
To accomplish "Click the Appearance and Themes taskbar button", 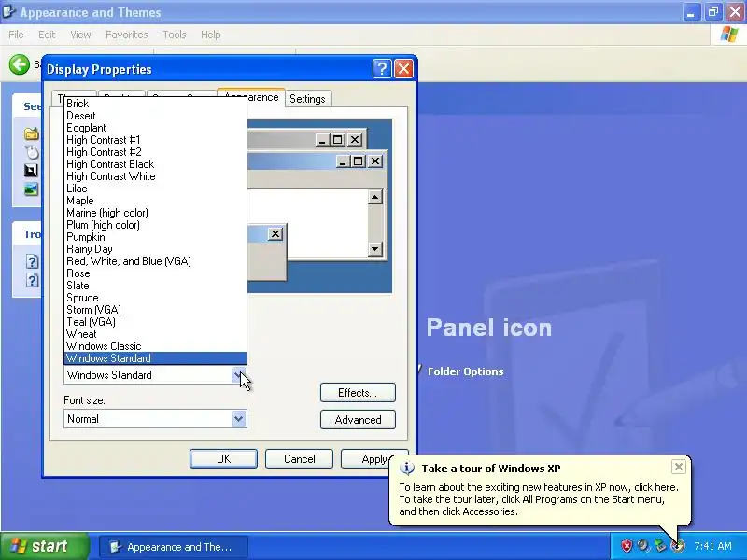I will click(174, 547).
